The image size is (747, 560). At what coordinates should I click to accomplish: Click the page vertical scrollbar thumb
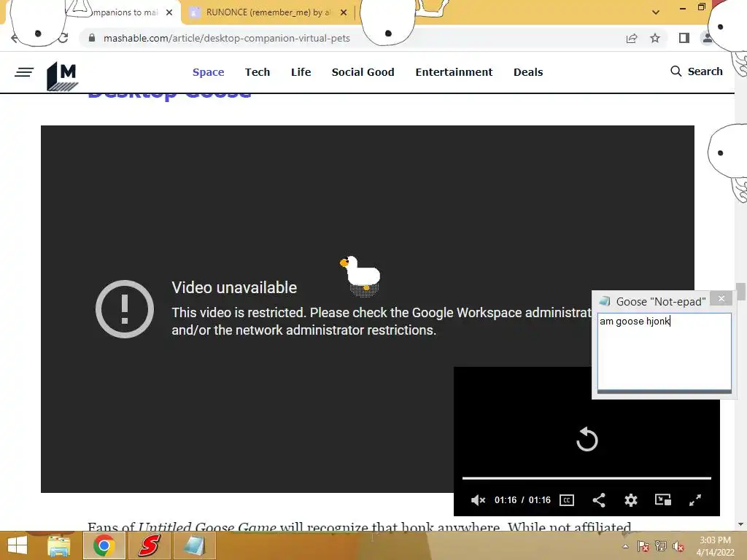[x=740, y=292]
